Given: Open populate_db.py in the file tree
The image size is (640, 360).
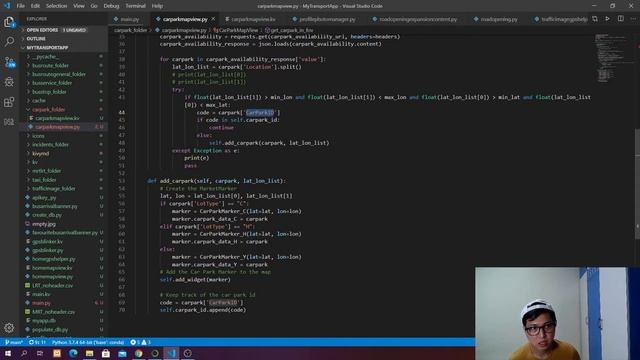Looking at the screenshot, I should (x=63, y=329).
